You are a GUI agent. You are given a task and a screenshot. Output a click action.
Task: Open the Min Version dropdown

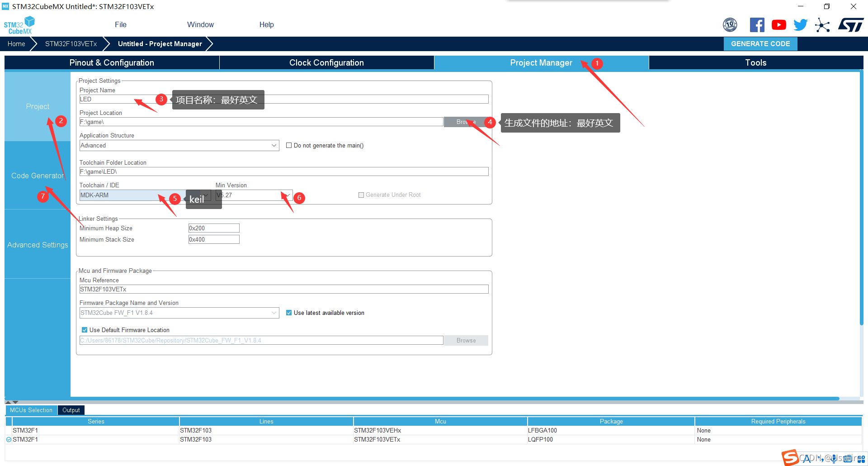[254, 195]
